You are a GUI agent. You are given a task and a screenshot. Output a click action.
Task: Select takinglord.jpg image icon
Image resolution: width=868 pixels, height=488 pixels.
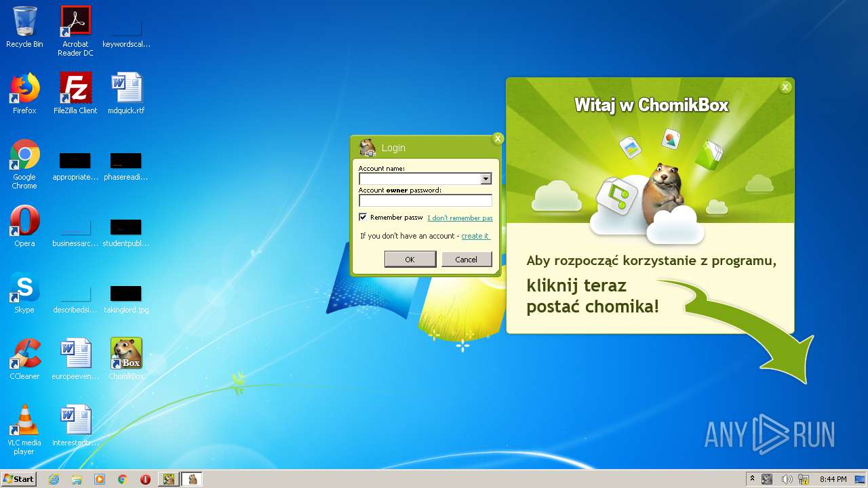[126, 299]
